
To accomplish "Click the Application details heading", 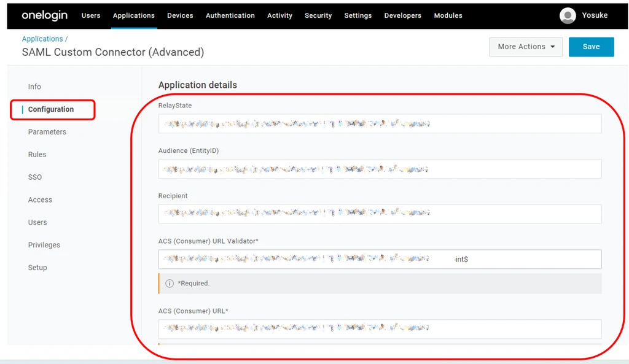I will pyautogui.click(x=198, y=85).
